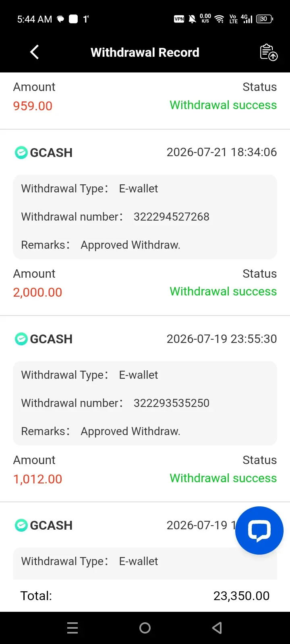Tap the Withdrawal Record title
The height and width of the screenshot is (644, 290).
click(x=145, y=52)
